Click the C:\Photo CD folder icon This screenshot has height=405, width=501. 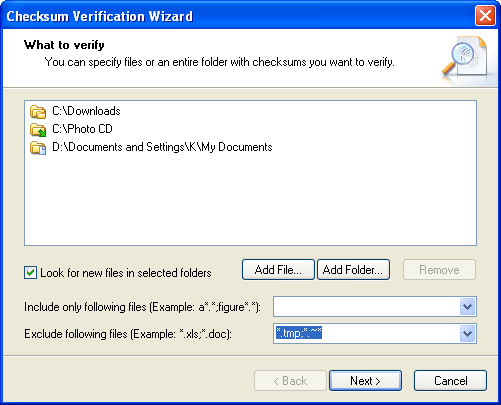pyautogui.click(x=38, y=130)
